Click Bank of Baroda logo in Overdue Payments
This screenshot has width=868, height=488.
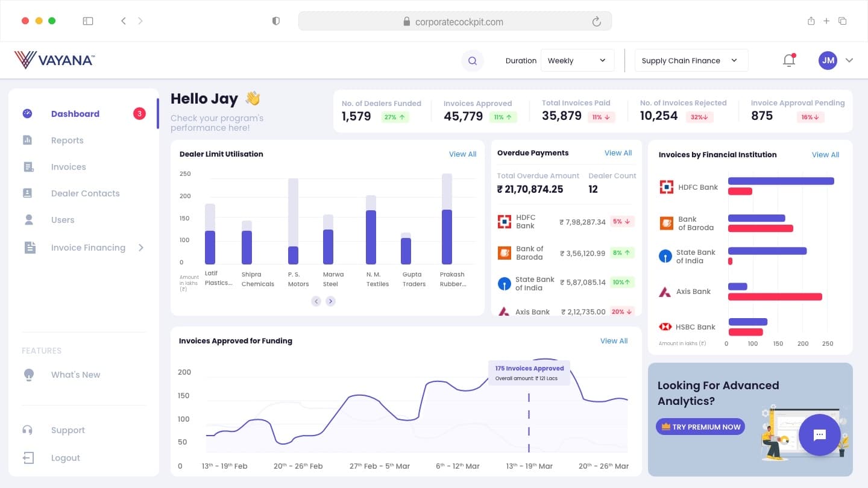[504, 253]
